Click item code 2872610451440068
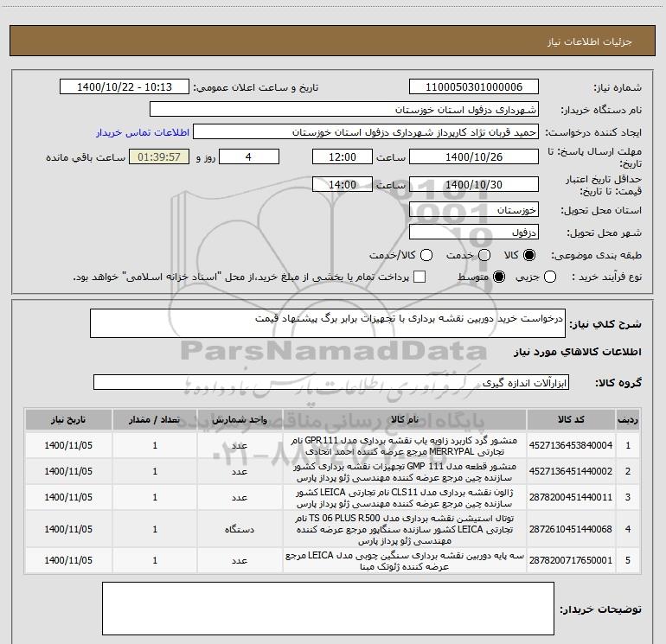Image resolution: width=666 pixels, height=644 pixels. point(571,529)
